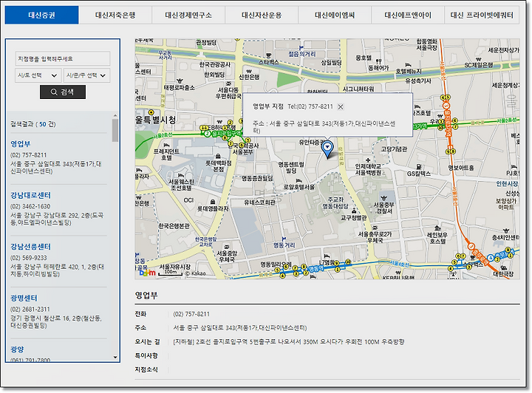Open 강남선릉센터 branch result
The width and height of the screenshot is (532, 393).
[x=30, y=247]
